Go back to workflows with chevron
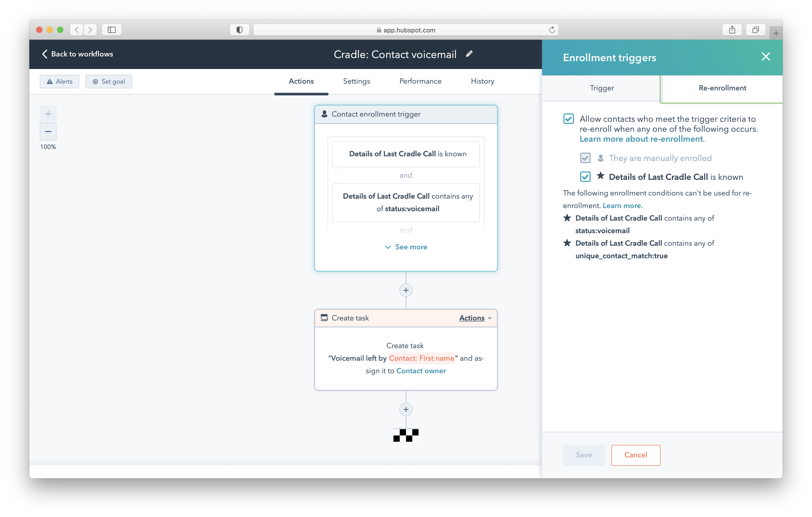Image resolution: width=812 pixels, height=517 pixels. 44,54
